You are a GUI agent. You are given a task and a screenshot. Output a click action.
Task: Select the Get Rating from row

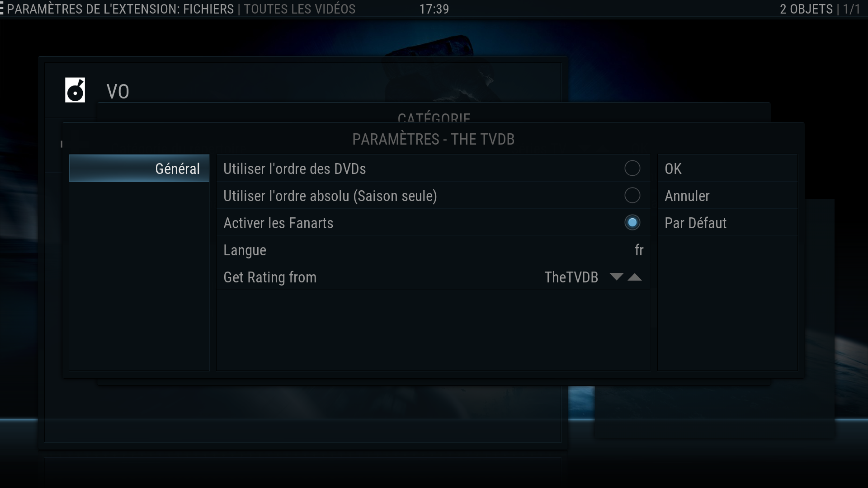point(433,277)
